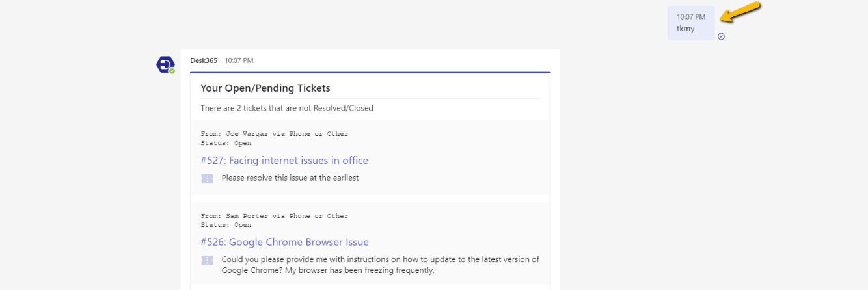Click 'Your Open/Pending Tickets' card heading
868x290 pixels.
click(265, 88)
